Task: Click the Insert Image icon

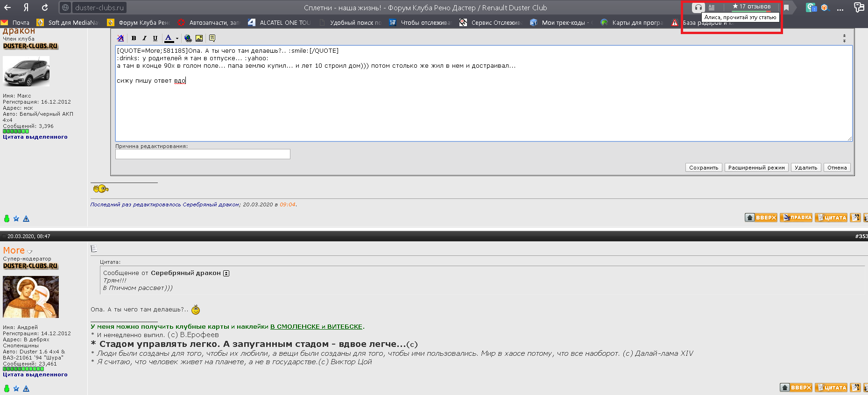Action: [199, 38]
